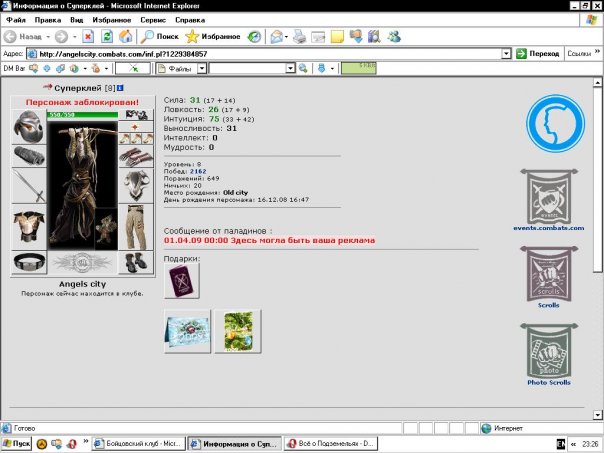
Task: Click DM Bar label
Action: [x=14, y=68]
